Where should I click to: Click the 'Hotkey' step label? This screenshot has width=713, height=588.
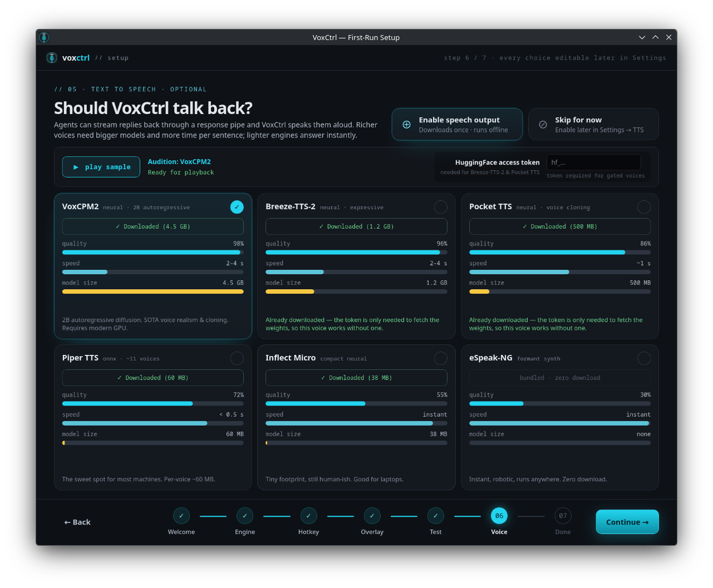click(x=308, y=532)
